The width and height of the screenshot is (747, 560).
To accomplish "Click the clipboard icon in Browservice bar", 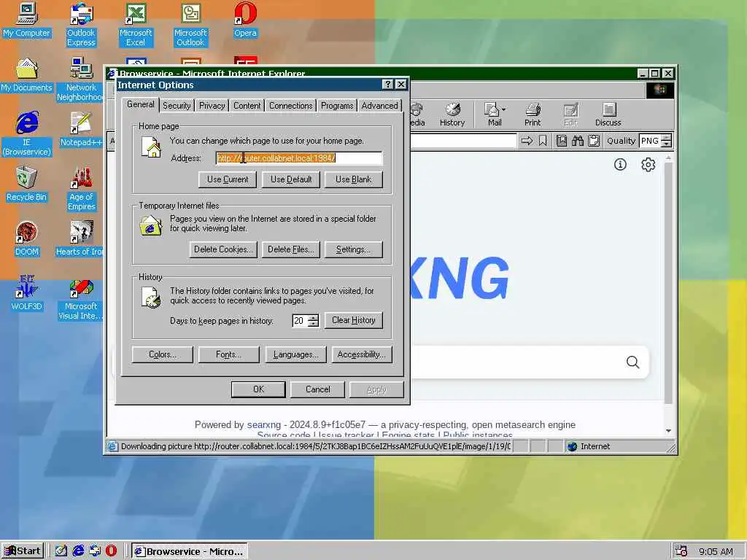I will pos(594,141).
